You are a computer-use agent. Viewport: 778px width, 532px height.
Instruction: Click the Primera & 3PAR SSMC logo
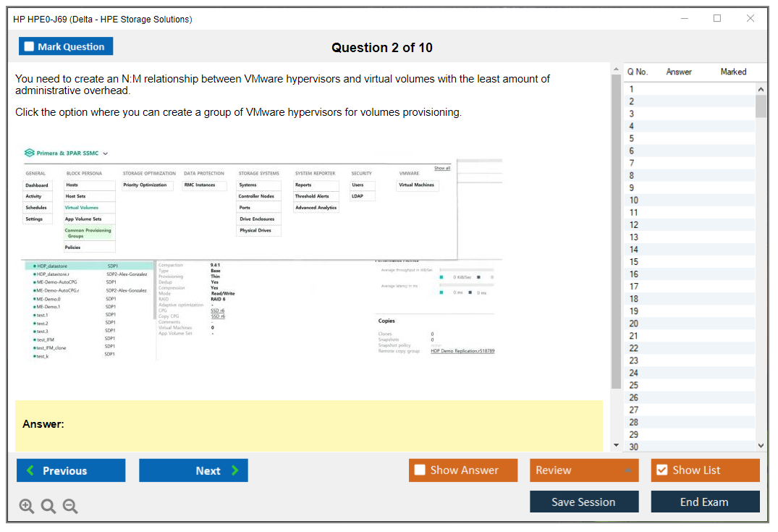[x=30, y=153]
